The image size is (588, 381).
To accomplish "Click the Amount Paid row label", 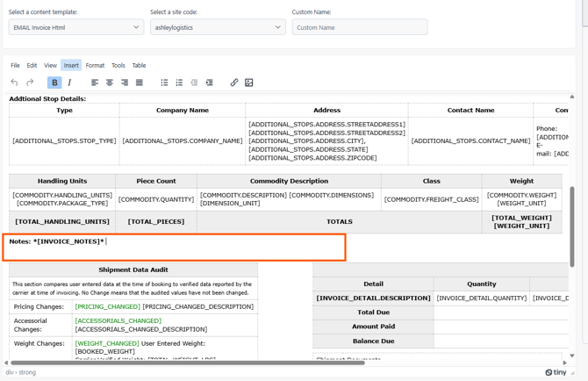I will 373,327.
